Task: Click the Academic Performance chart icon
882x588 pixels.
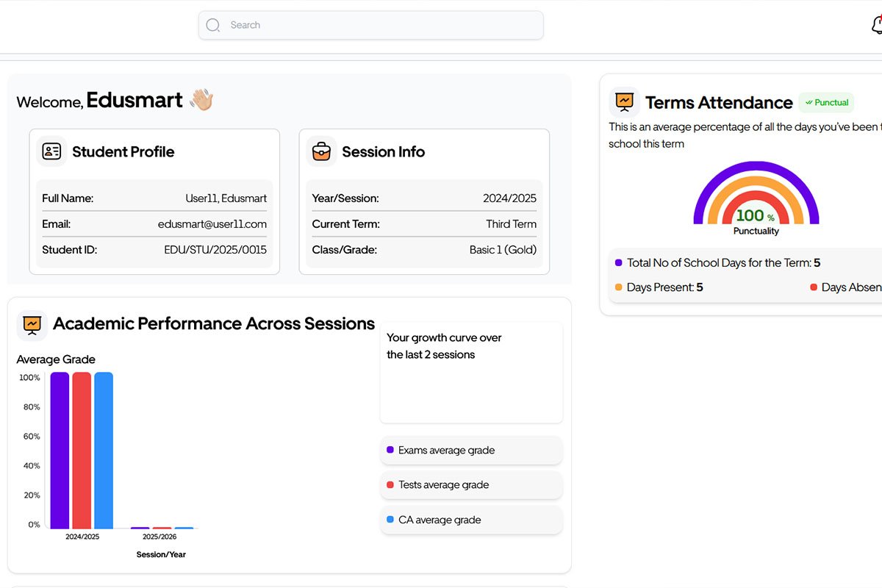Action: pos(32,323)
